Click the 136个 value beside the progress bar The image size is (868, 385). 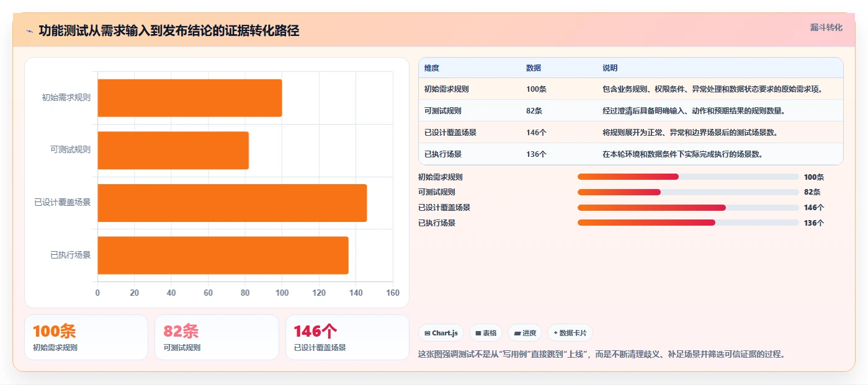coord(813,223)
